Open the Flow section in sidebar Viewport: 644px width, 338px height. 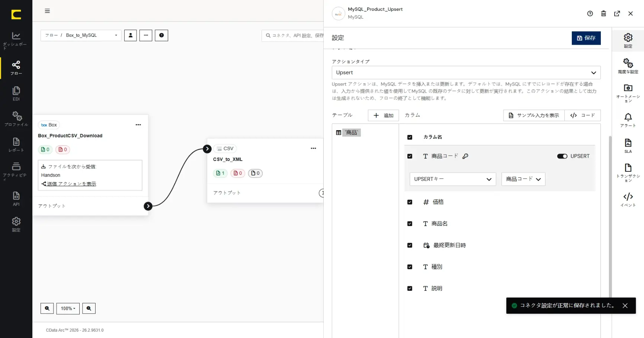coord(16,68)
